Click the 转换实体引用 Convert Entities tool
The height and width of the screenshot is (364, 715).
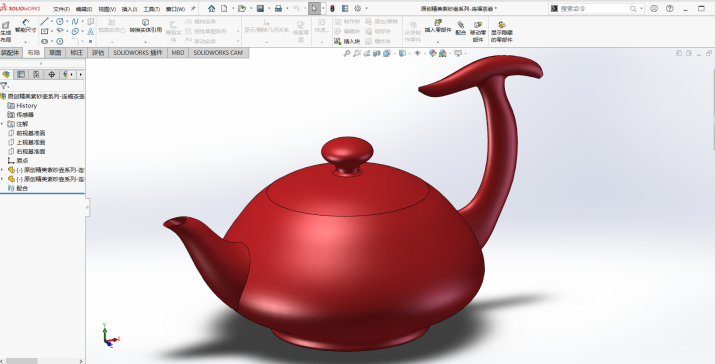145,26
